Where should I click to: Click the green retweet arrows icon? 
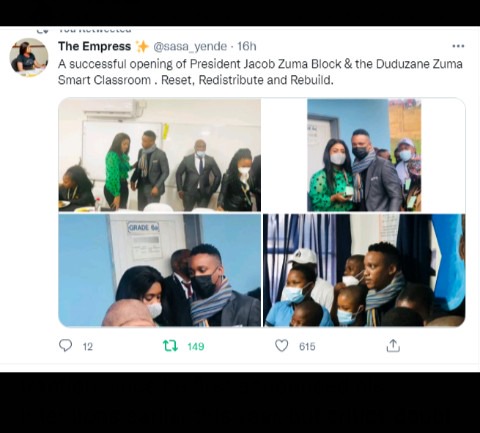pyautogui.click(x=170, y=346)
